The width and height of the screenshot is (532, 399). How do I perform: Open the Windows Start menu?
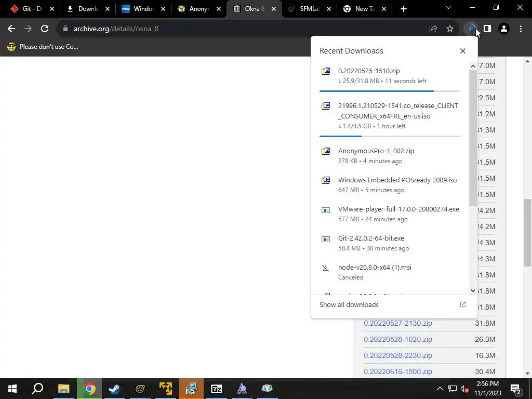click(12, 389)
